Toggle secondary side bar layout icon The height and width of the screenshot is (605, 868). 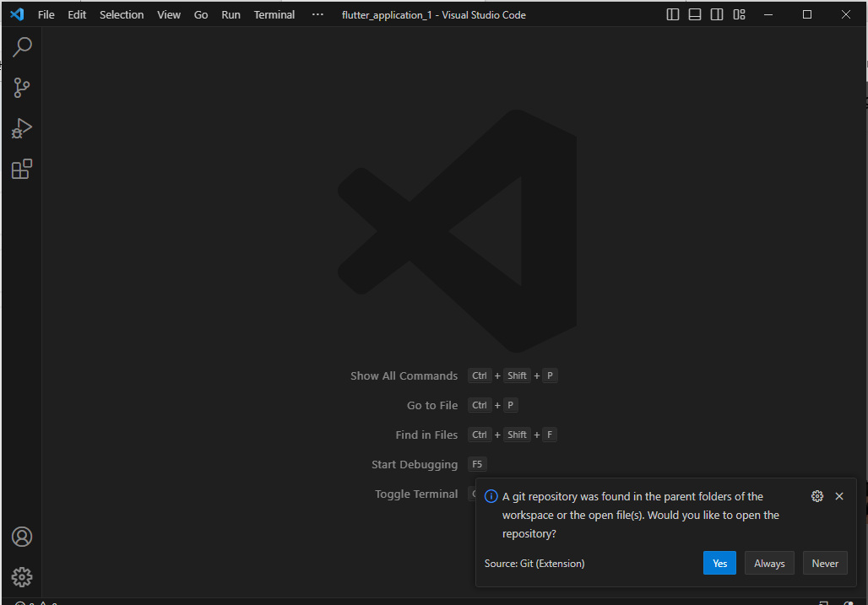point(717,14)
